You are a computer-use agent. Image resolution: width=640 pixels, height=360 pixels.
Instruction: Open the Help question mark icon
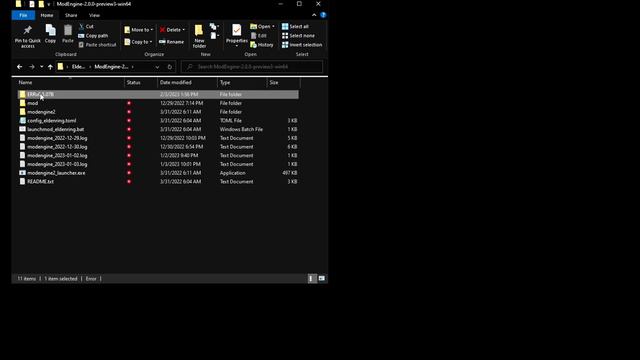pos(323,15)
